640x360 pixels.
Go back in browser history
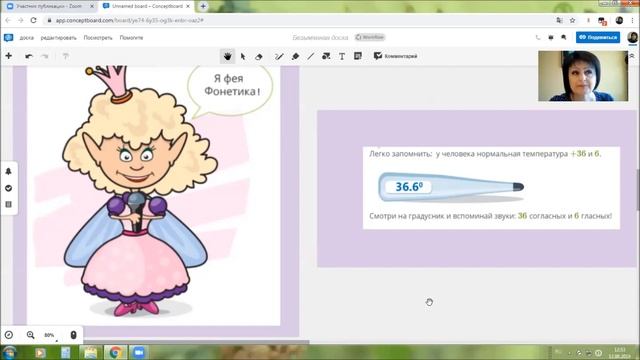[8, 20]
